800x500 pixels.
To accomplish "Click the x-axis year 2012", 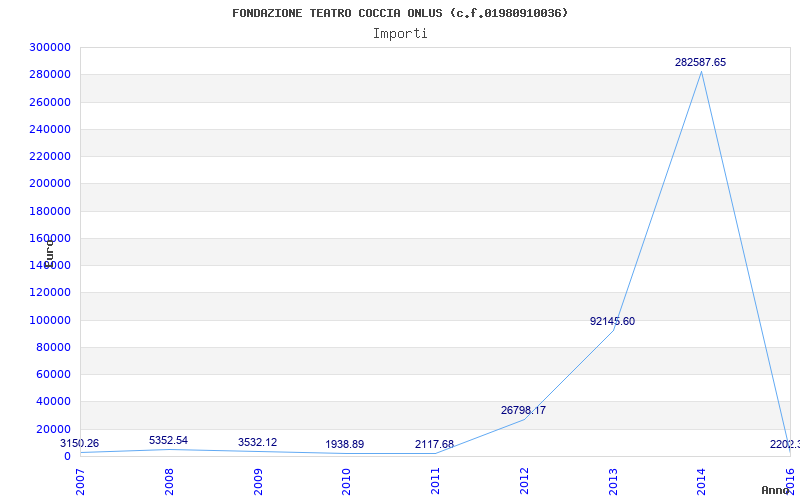I will (524, 482).
